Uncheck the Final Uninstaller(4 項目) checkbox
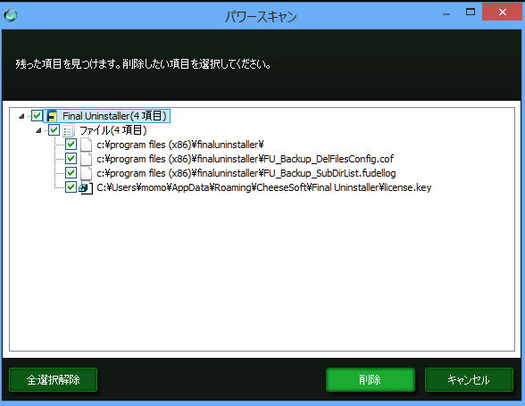Image resolution: width=525 pixels, height=406 pixels. point(36,116)
